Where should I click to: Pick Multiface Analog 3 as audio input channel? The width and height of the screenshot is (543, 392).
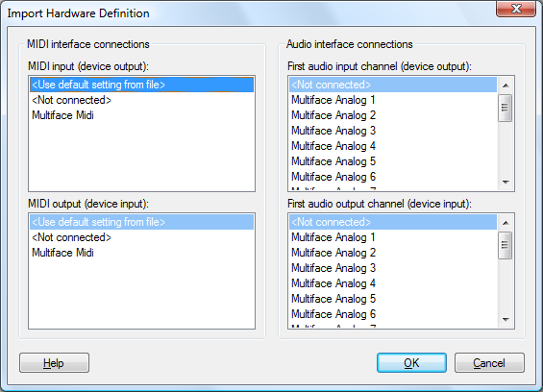coord(393,131)
